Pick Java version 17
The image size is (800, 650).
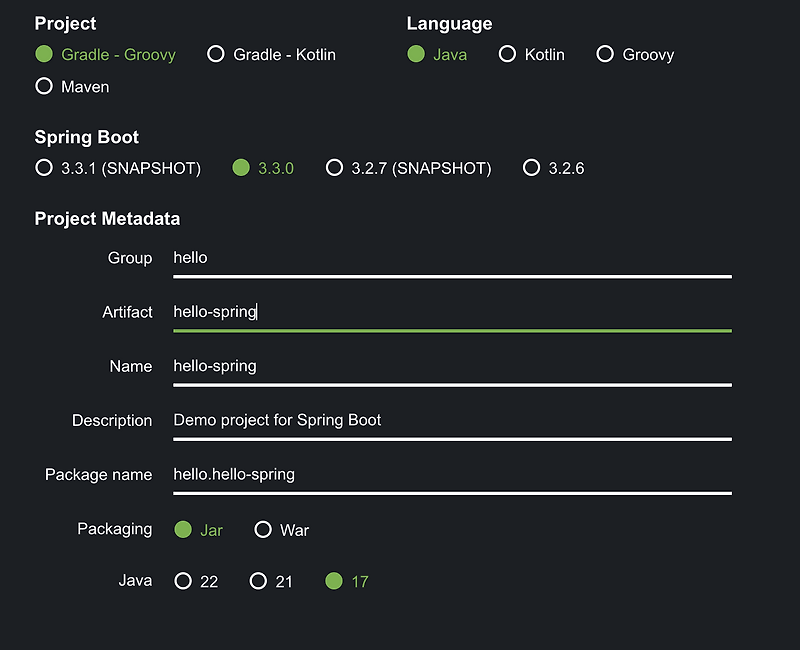[x=334, y=581]
